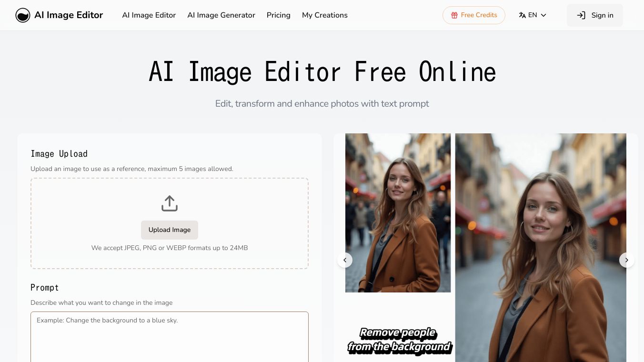The height and width of the screenshot is (362, 644).
Task: Click the Upload Image button
Action: point(170,230)
